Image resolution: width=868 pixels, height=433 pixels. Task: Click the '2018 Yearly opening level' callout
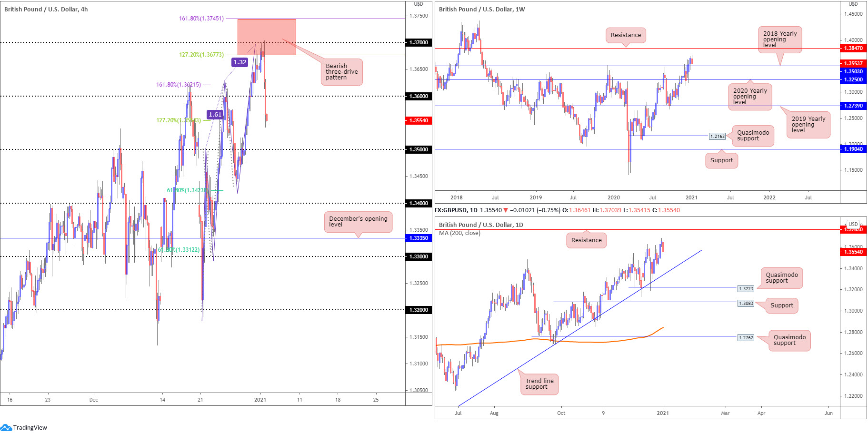(x=780, y=39)
